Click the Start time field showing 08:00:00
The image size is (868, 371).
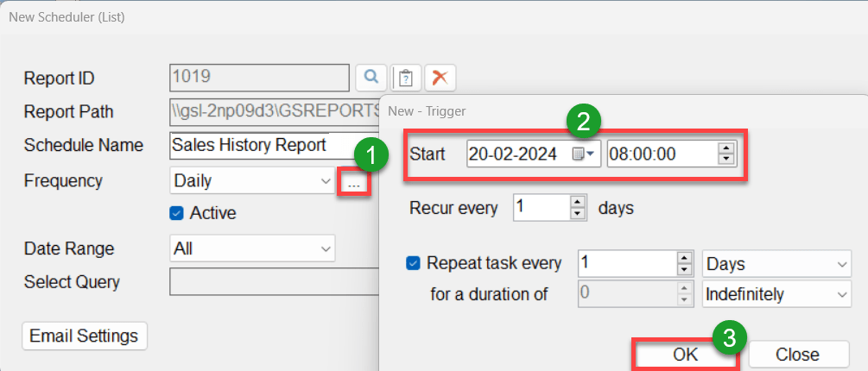661,154
